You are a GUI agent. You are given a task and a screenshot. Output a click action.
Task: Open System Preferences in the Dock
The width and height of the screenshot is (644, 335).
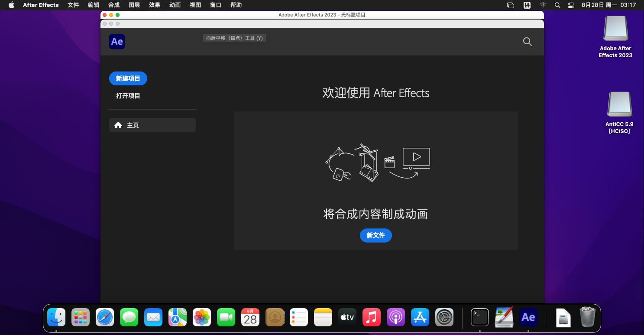(x=444, y=317)
